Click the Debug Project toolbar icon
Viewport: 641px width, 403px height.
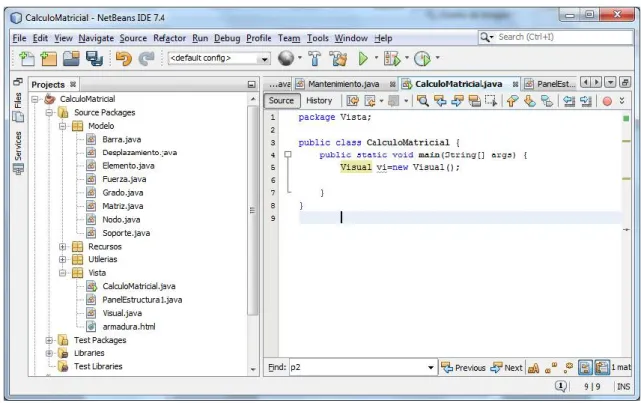click(x=392, y=58)
